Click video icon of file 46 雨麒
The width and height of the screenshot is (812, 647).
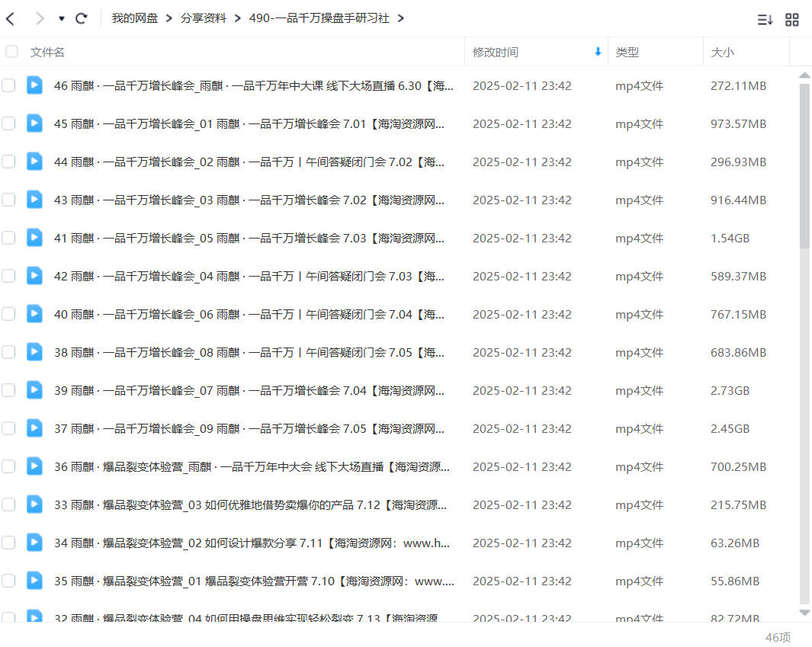point(35,85)
